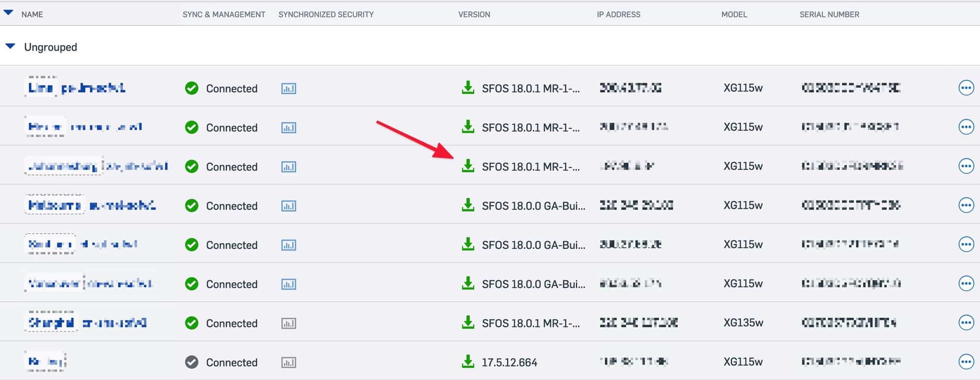
Task: Open firewall name link on the 17.5.12.664 row
Action: (x=46, y=362)
